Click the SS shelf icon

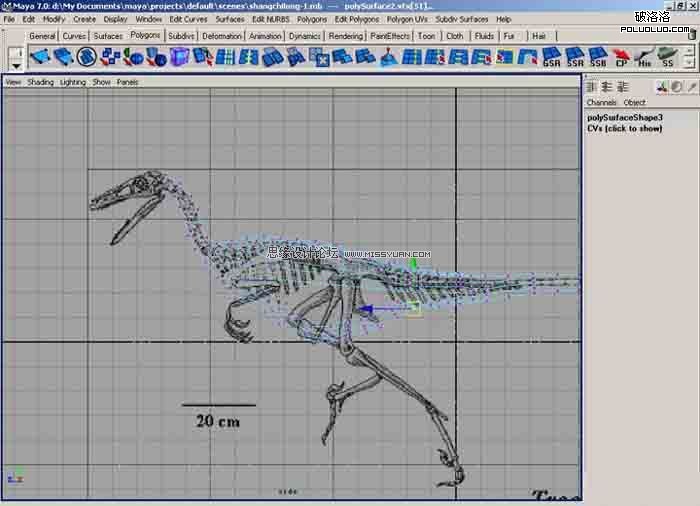click(x=668, y=58)
